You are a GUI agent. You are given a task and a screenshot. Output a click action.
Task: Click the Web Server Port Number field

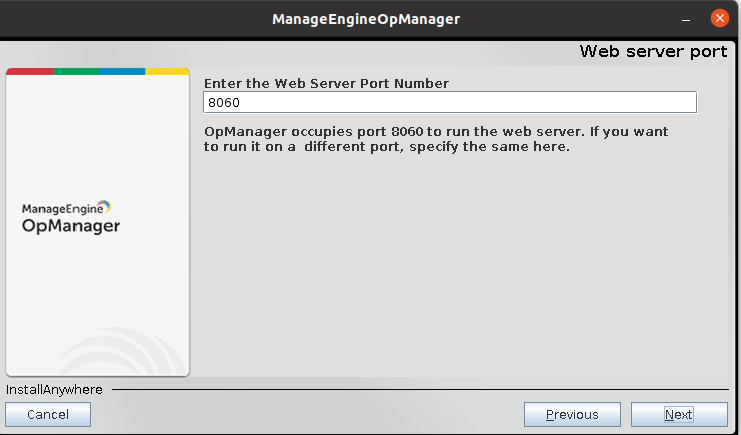tap(450, 102)
